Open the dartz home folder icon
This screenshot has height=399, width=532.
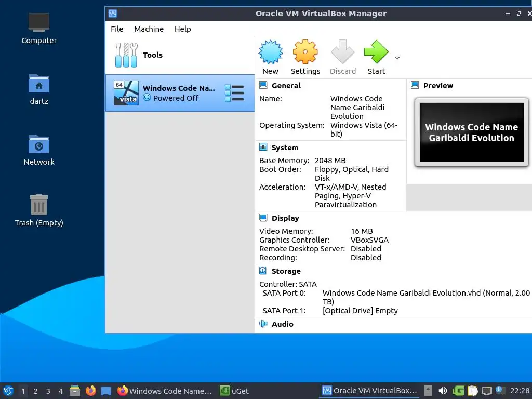click(x=39, y=89)
